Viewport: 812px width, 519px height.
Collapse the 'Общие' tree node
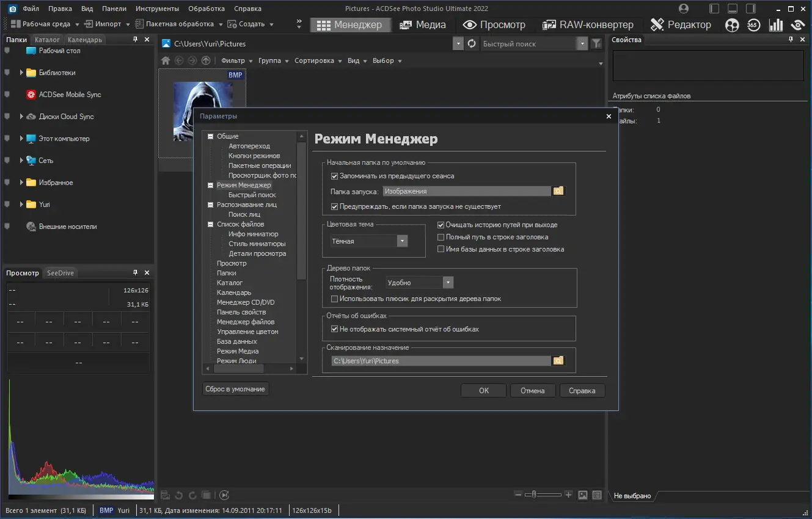[211, 136]
